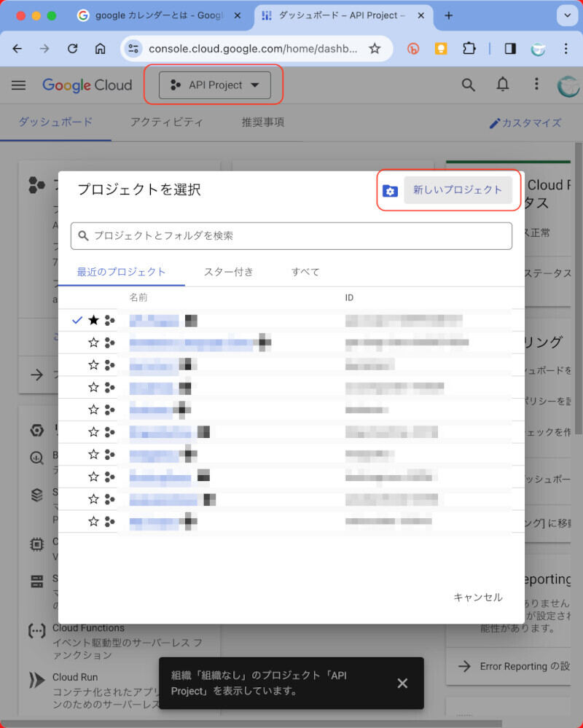This screenshot has width=583, height=728.
Task: Bookmark this page with the star icon
Action: coord(375,49)
